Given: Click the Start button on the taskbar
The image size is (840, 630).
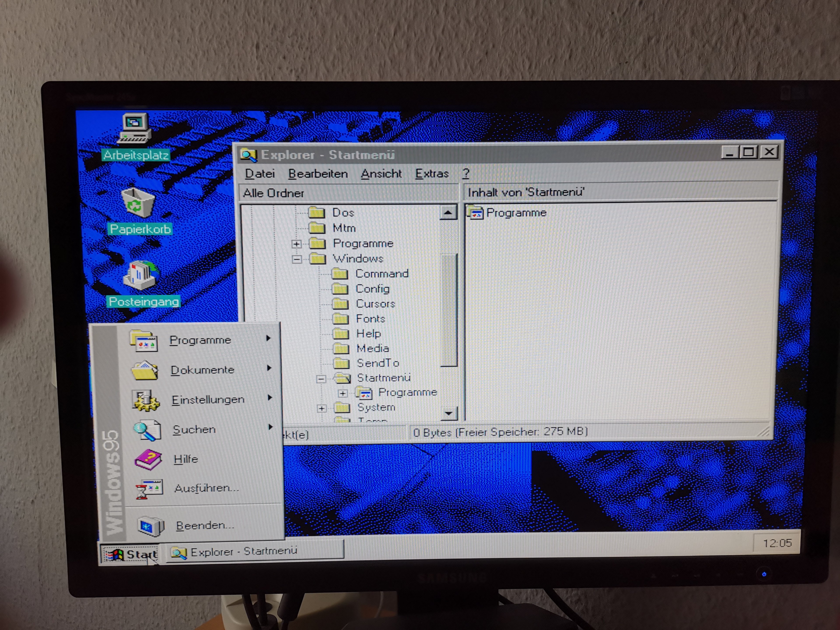Looking at the screenshot, I should coord(130,554).
